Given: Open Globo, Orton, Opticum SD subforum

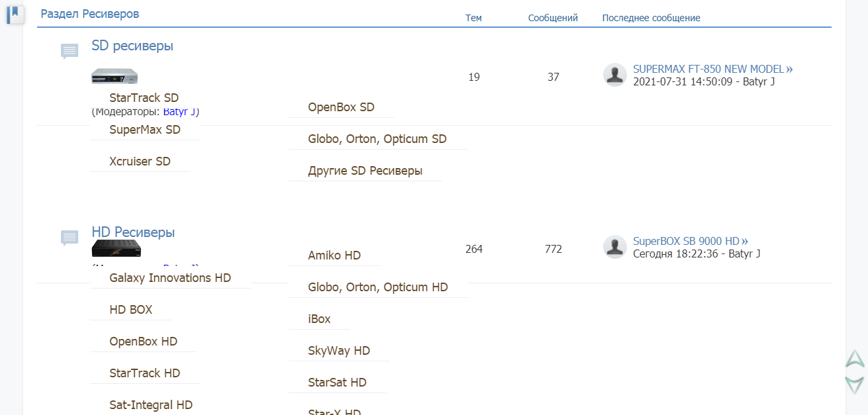Looking at the screenshot, I should pyautogui.click(x=377, y=139).
